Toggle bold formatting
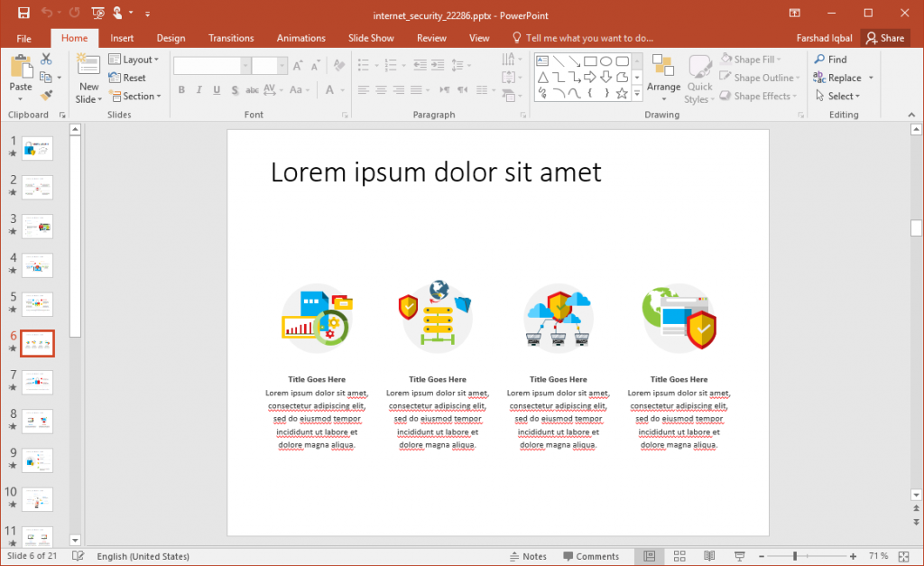Image resolution: width=924 pixels, height=566 pixels. click(180, 89)
